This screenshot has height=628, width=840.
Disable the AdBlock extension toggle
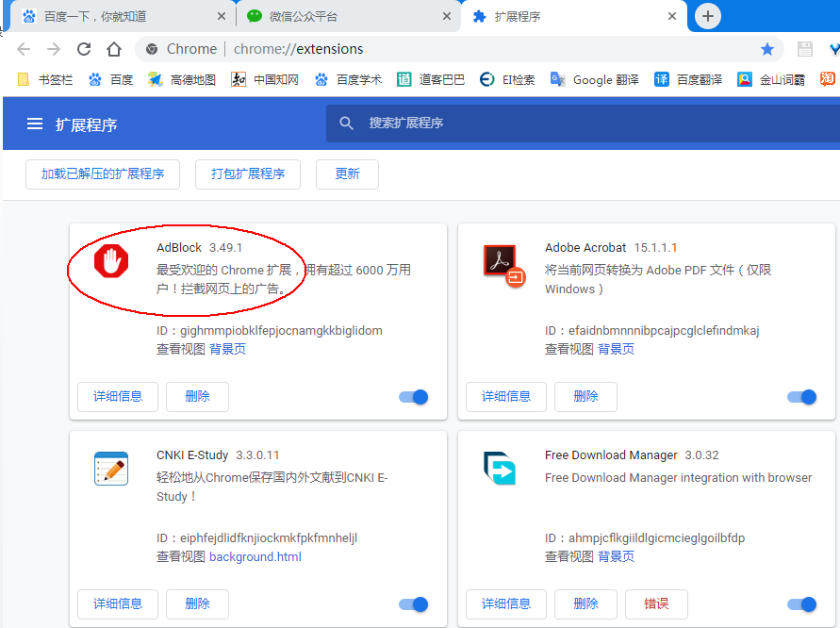tap(414, 397)
